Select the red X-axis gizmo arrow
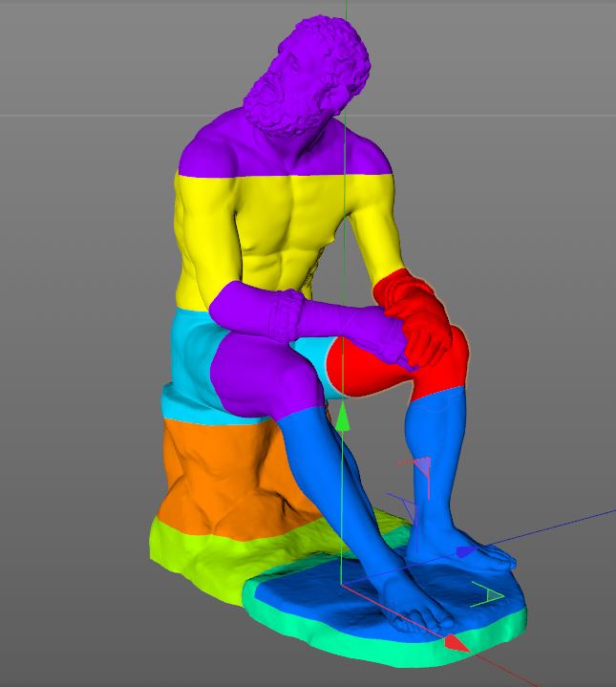Screen dimensions: 616x687 point(457,644)
